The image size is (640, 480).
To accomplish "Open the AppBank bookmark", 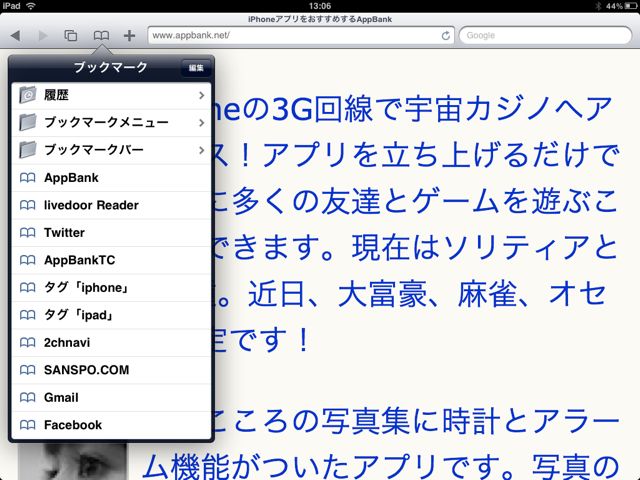I will coord(111,178).
